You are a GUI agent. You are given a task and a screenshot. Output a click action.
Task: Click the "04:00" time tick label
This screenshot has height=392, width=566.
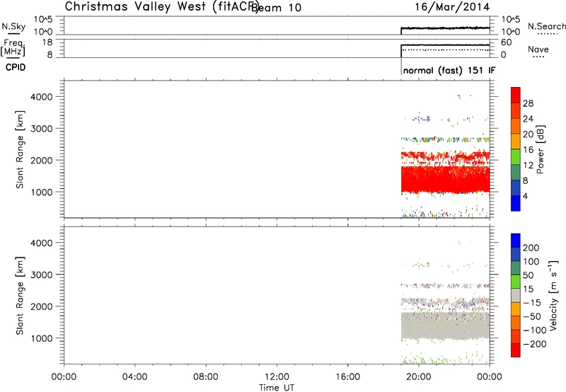click(134, 377)
